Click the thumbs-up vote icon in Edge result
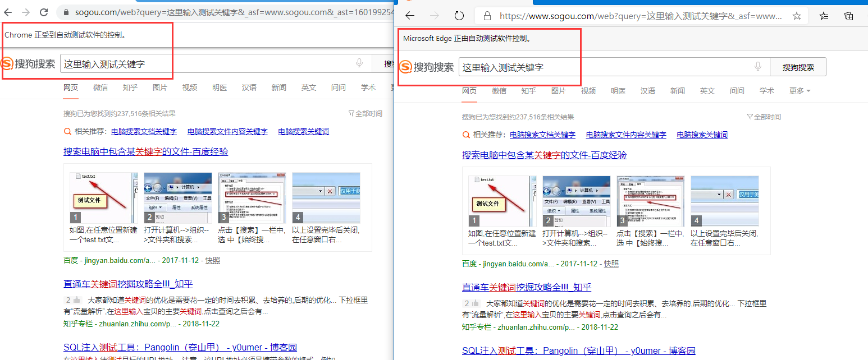Viewport: 868px width, 360px height. coord(475,303)
